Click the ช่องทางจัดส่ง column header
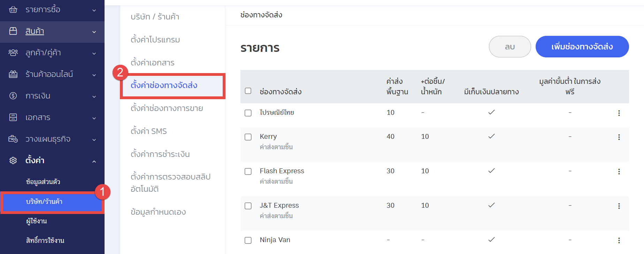 coord(281,92)
